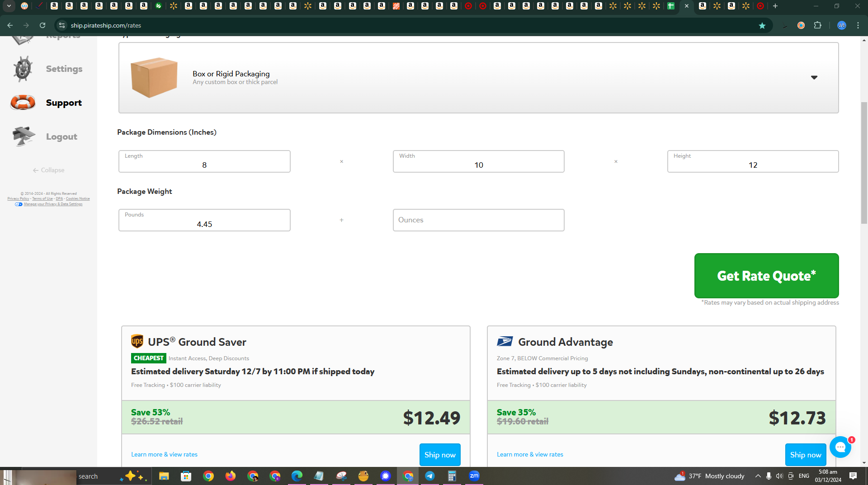The width and height of the screenshot is (868, 485).
Task: Open Manage your Privacy & Data Settings
Action: pyautogui.click(x=53, y=204)
